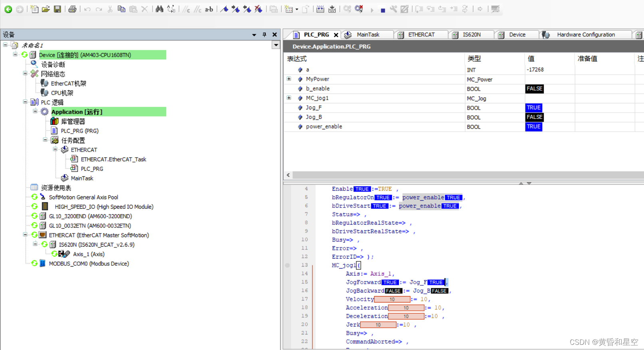Toggle breakpoint marker at code line 13
The height and width of the screenshot is (350, 644).
(x=287, y=265)
